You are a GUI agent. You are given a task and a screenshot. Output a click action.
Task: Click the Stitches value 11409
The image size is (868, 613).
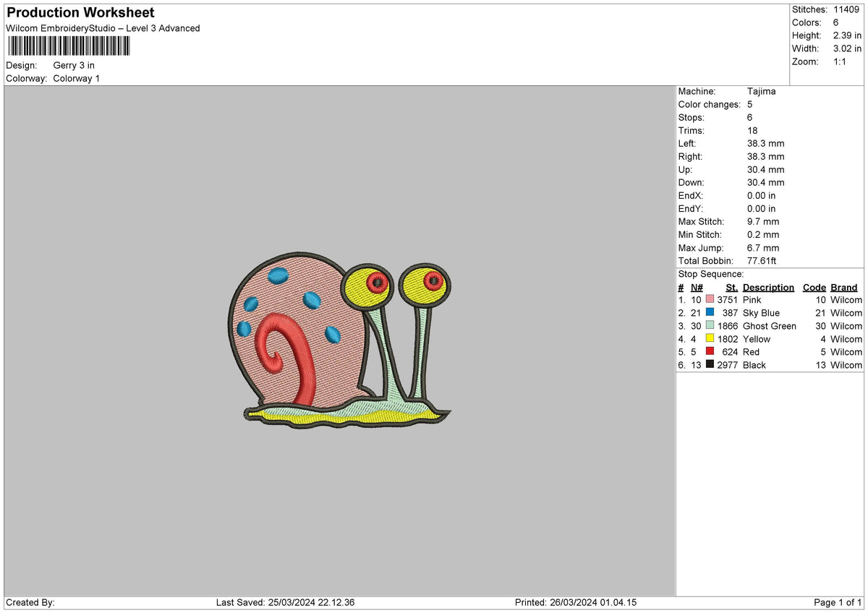pos(847,9)
